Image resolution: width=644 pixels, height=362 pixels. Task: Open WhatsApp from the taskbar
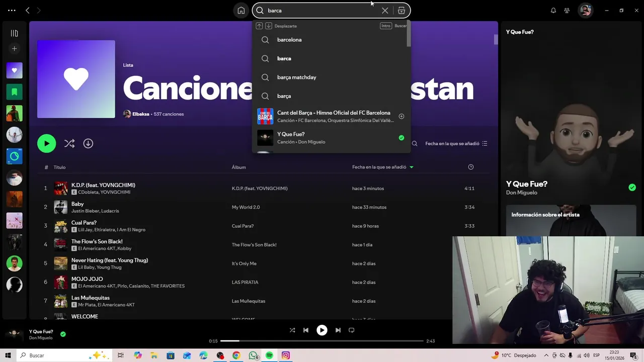(x=253, y=355)
